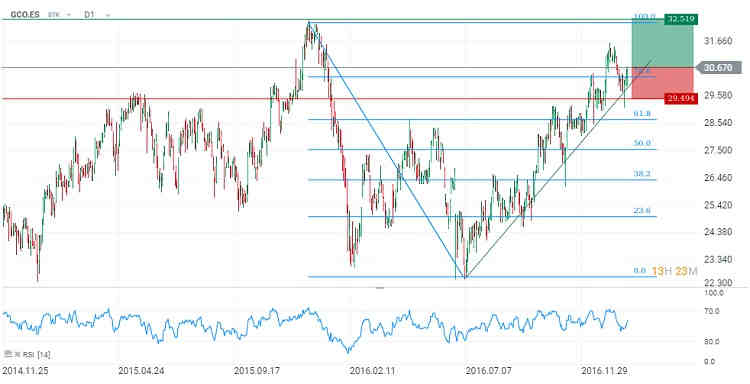Click the 26.460 price axis value
The width and height of the screenshot is (750, 384).
pos(718,178)
